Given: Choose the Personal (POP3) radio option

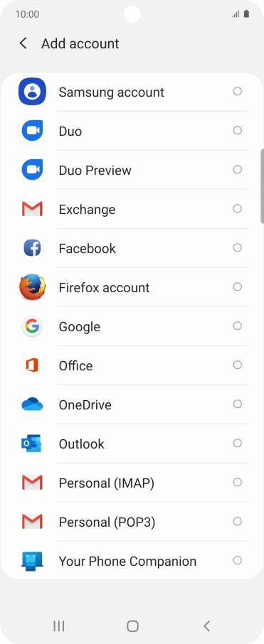Looking at the screenshot, I should point(237,521).
